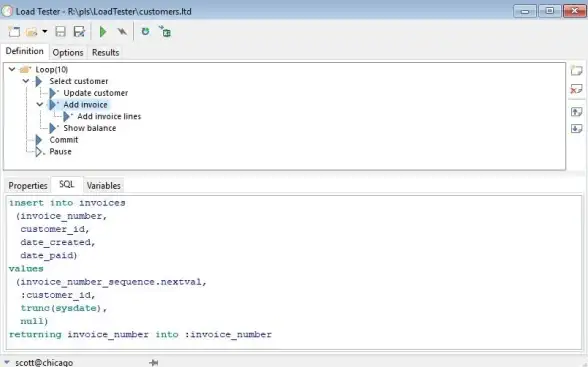Select the Pause step
This screenshot has width=588, height=367.
[60, 152]
